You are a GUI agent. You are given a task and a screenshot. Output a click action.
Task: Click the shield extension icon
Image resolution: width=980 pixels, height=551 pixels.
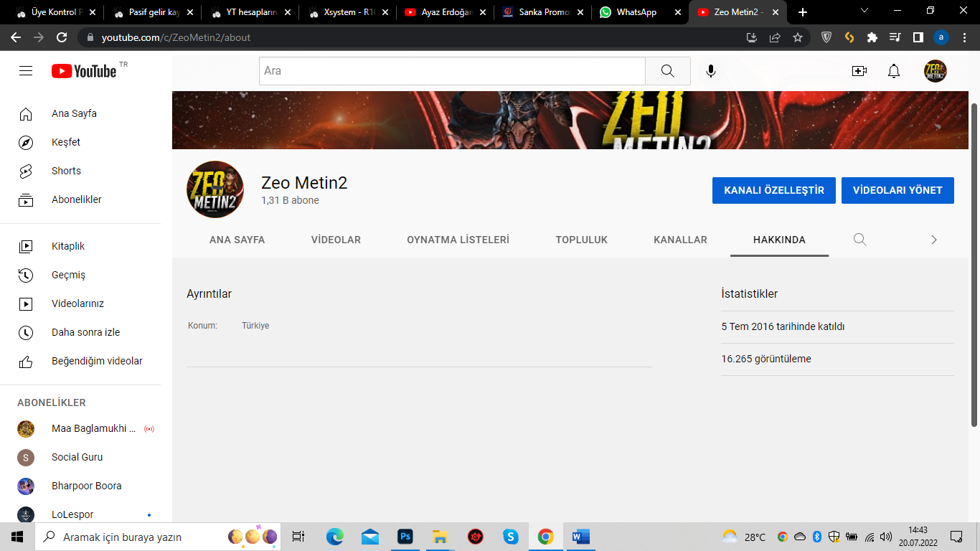click(x=826, y=37)
